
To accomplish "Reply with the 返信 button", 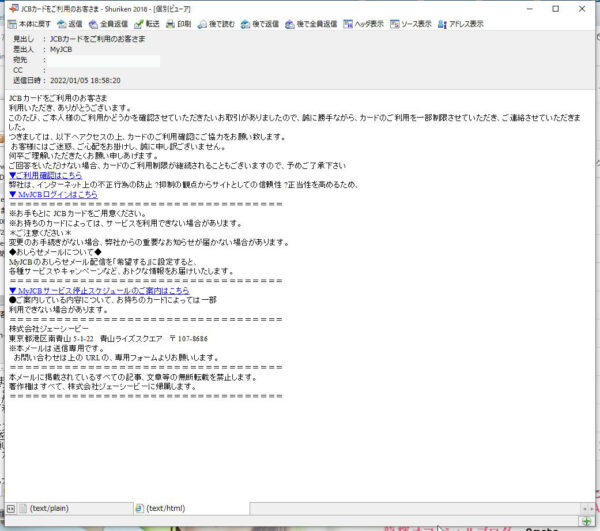I will pos(70,24).
